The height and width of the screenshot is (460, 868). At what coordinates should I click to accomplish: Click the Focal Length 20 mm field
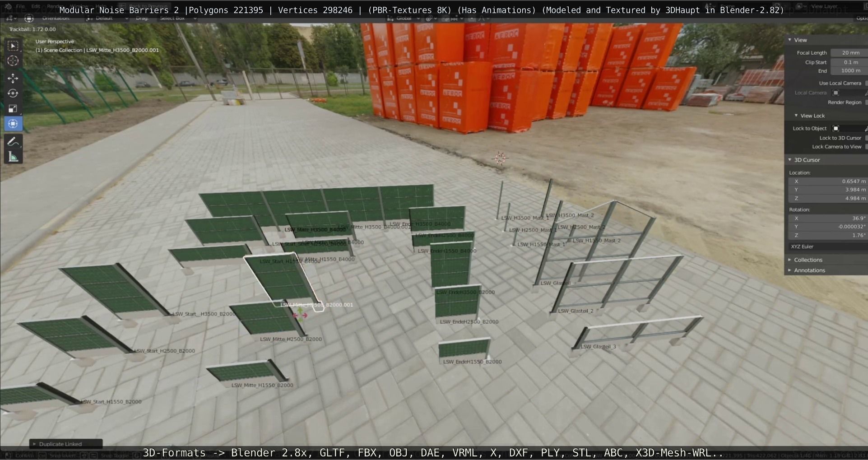tap(849, 53)
